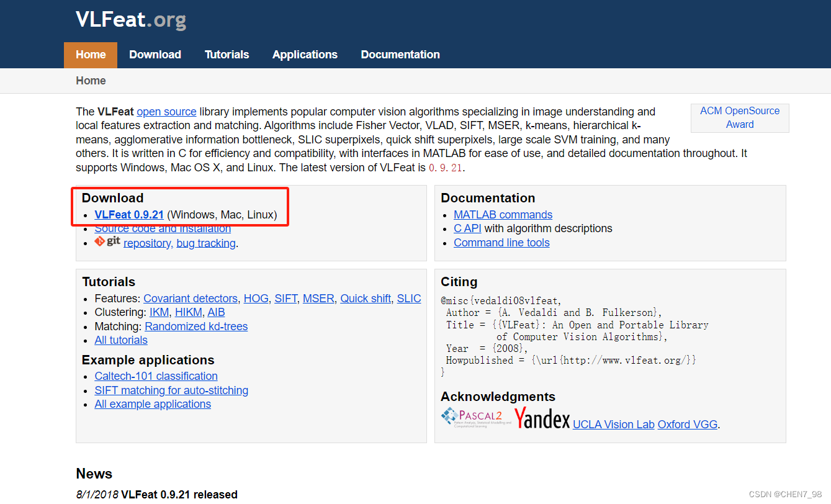Open the Tutorials navigation tab
831x504 pixels.
click(227, 55)
